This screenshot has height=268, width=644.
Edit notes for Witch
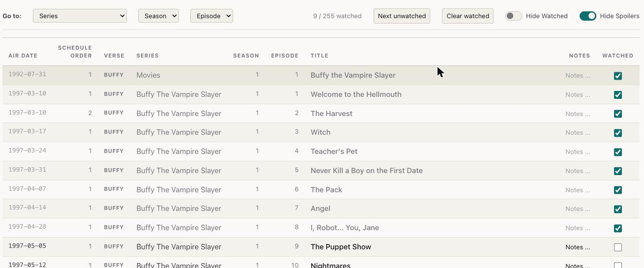[x=577, y=133]
